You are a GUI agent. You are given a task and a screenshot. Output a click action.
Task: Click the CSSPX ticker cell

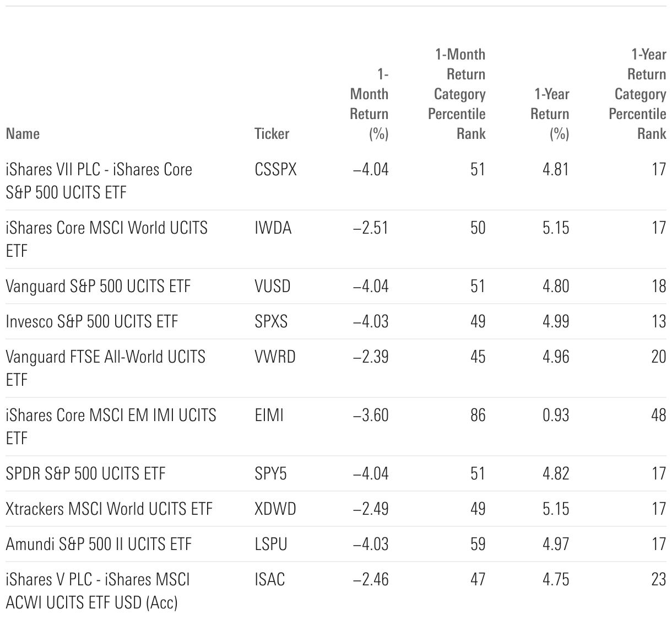pyautogui.click(x=275, y=170)
